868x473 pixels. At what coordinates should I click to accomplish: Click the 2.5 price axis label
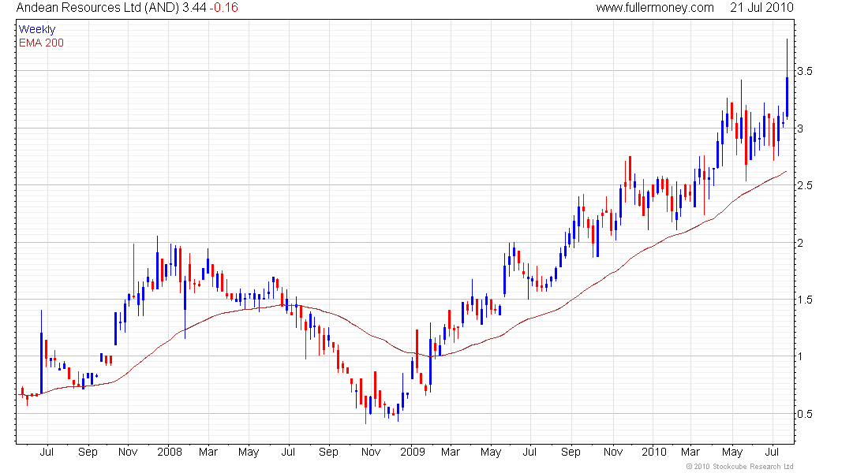tap(804, 186)
